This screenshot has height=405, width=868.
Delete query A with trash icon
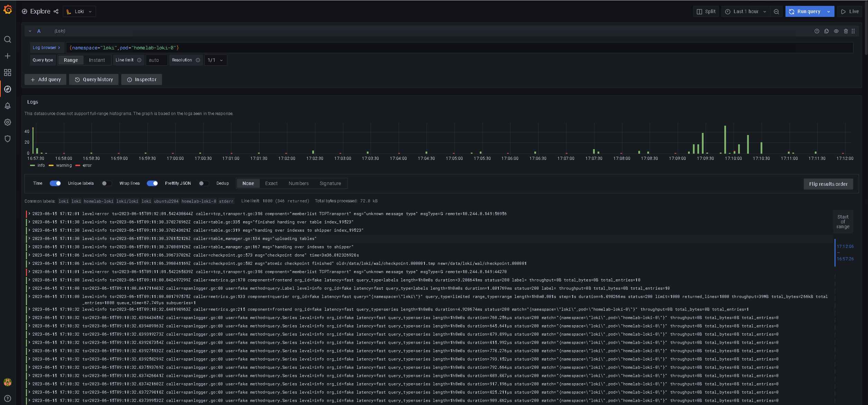pyautogui.click(x=846, y=31)
